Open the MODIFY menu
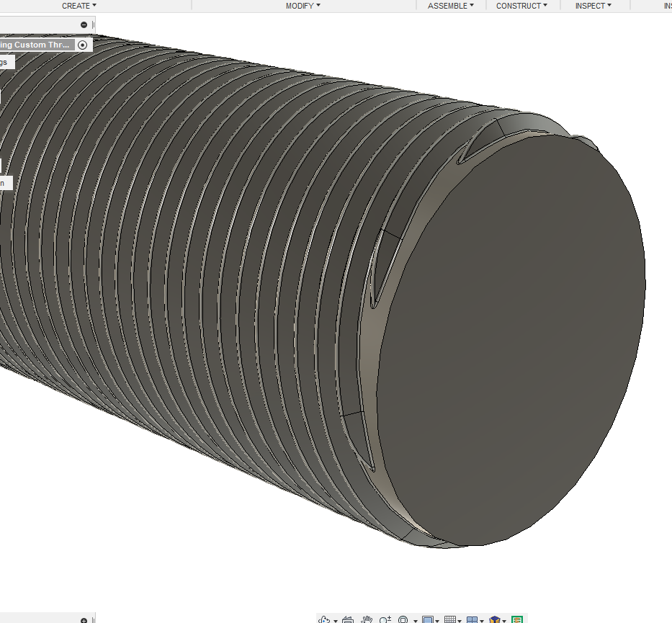 303,6
